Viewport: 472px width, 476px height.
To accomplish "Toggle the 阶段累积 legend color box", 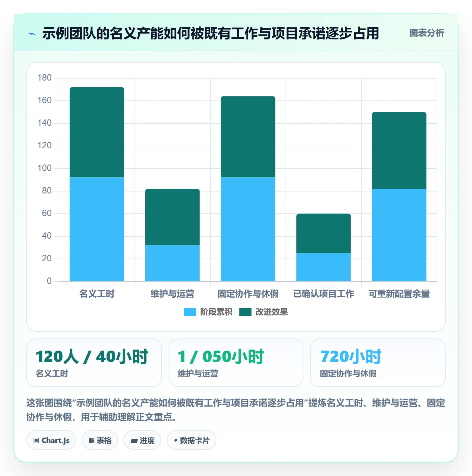I will [x=190, y=312].
